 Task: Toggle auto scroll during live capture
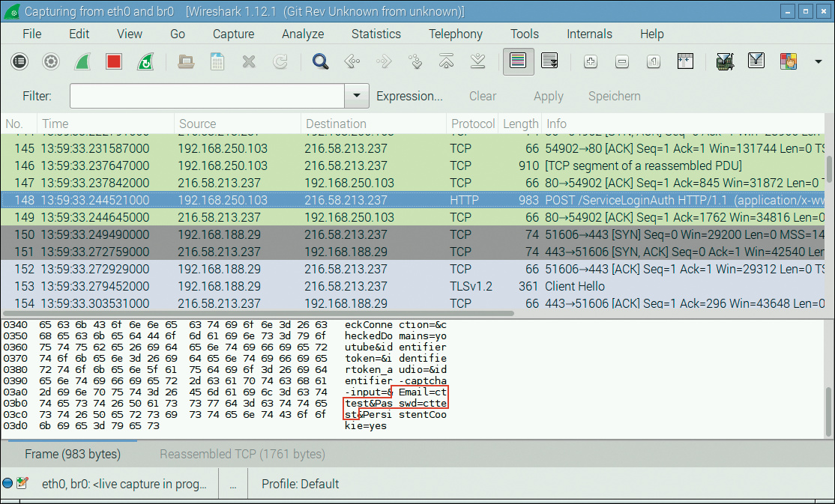point(549,61)
